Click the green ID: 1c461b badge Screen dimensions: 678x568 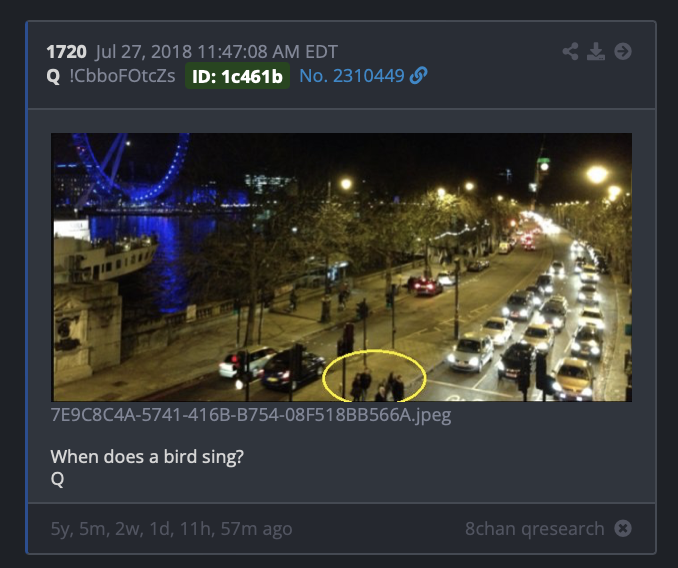237,76
